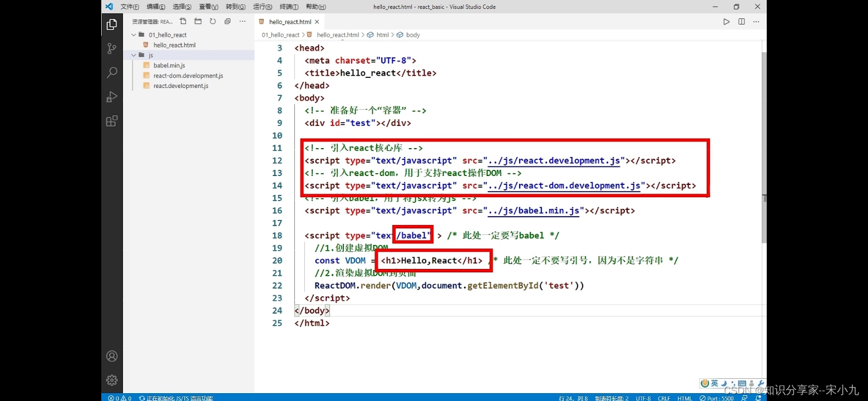868x401 pixels.
Task: Open the Extensions view
Action: click(x=112, y=121)
